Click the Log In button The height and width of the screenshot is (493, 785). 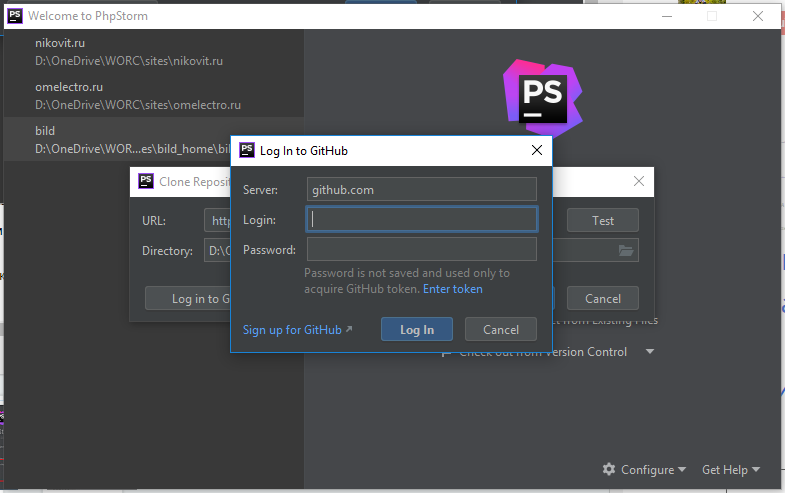[417, 329]
